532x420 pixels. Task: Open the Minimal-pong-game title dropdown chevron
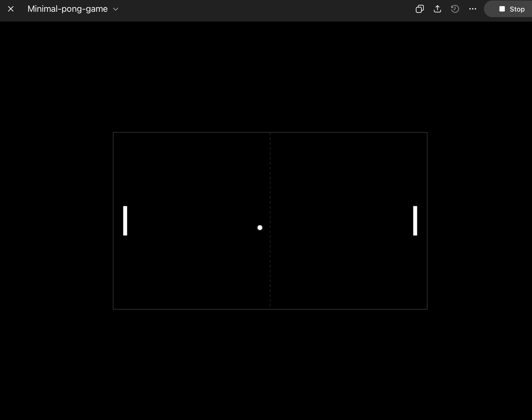[x=116, y=9]
